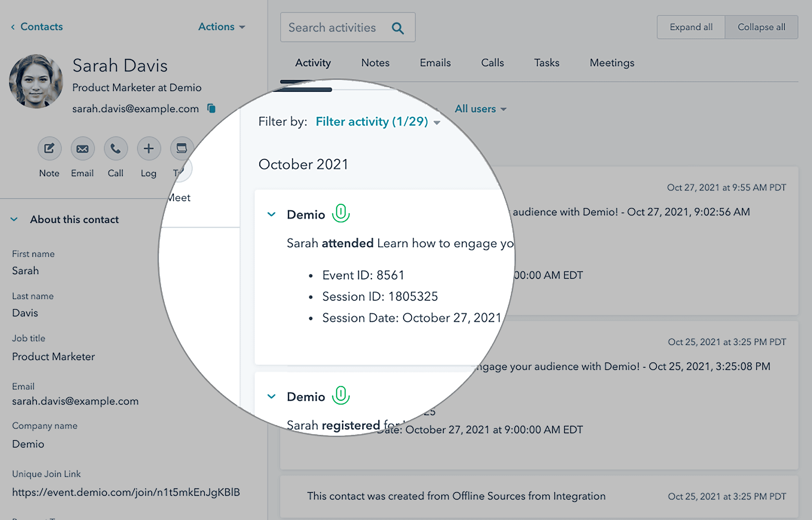Click the Demio paperclip attachment icon
The width and height of the screenshot is (812, 520).
(341, 214)
